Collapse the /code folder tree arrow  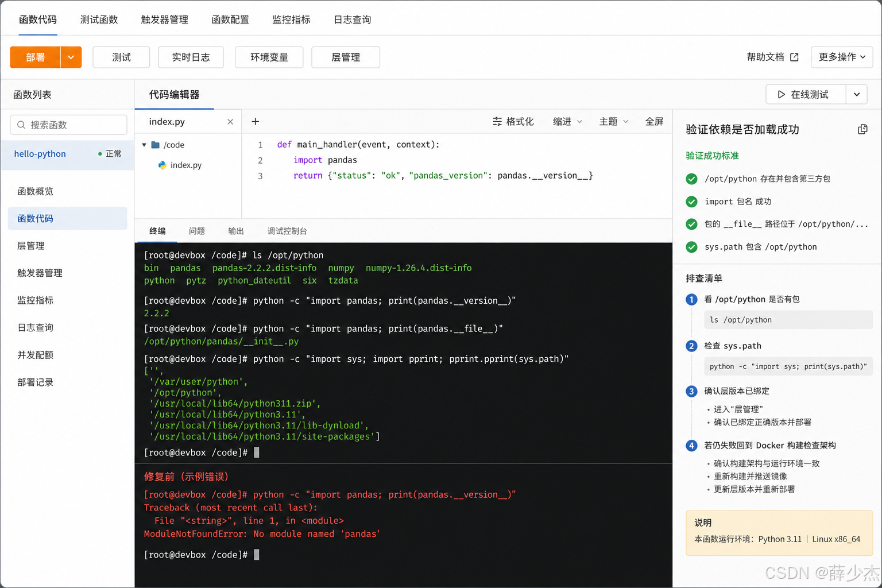pos(144,145)
